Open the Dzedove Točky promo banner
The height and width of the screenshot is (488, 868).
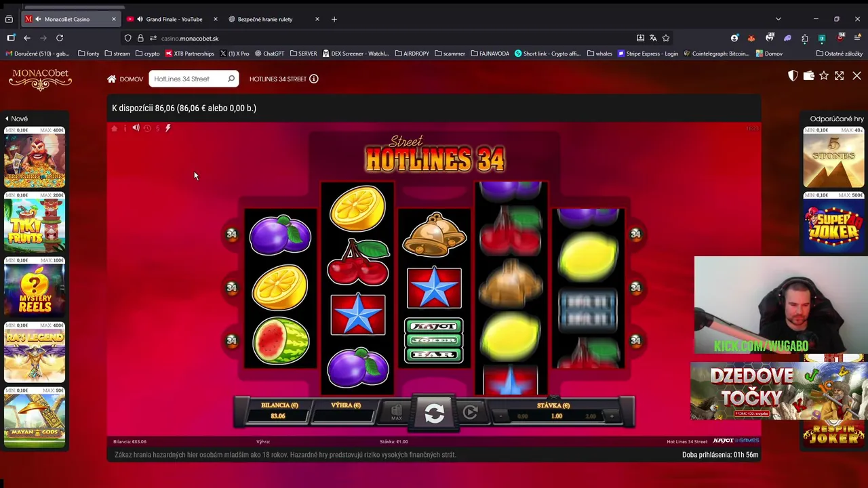778,392
